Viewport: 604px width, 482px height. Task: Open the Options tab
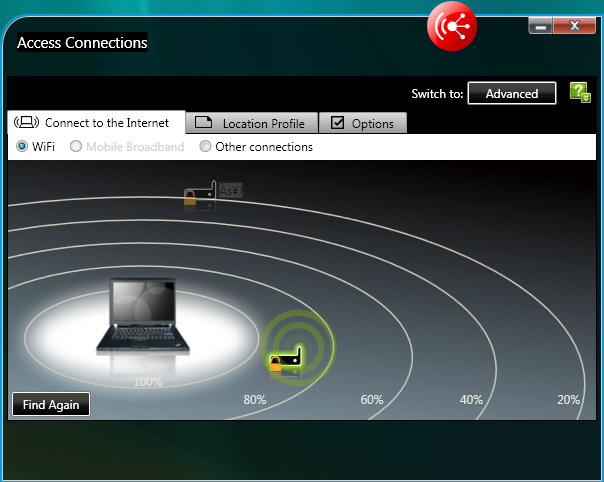(363, 123)
